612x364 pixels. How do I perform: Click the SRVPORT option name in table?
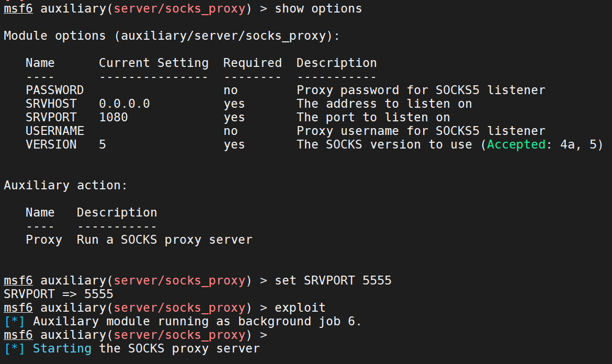[x=51, y=118]
